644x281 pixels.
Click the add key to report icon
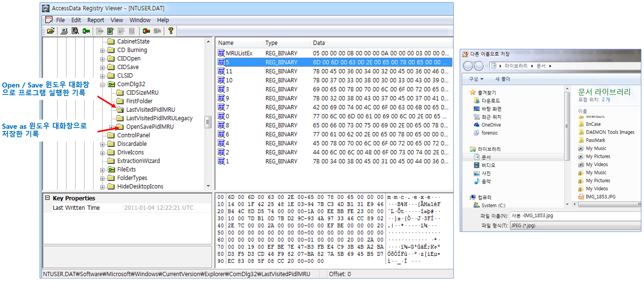146,31
